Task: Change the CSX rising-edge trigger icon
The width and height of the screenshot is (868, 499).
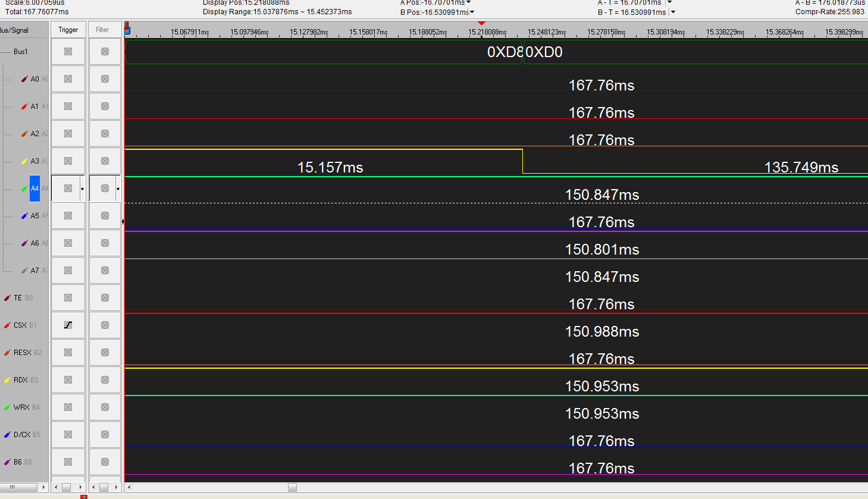Action: [x=68, y=325]
